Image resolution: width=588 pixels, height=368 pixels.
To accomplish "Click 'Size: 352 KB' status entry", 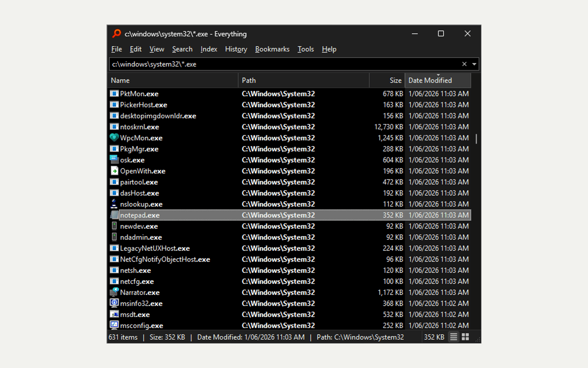I will [167, 337].
